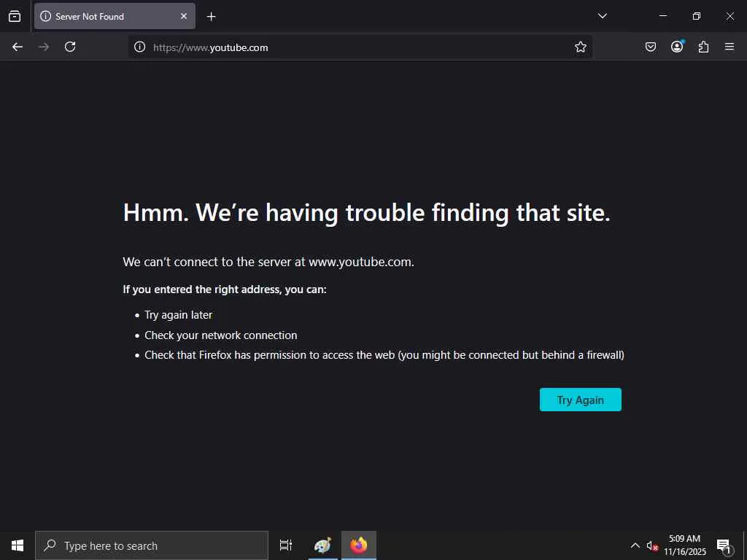Click the taskbar search box
747x560 pixels.
coord(152,545)
